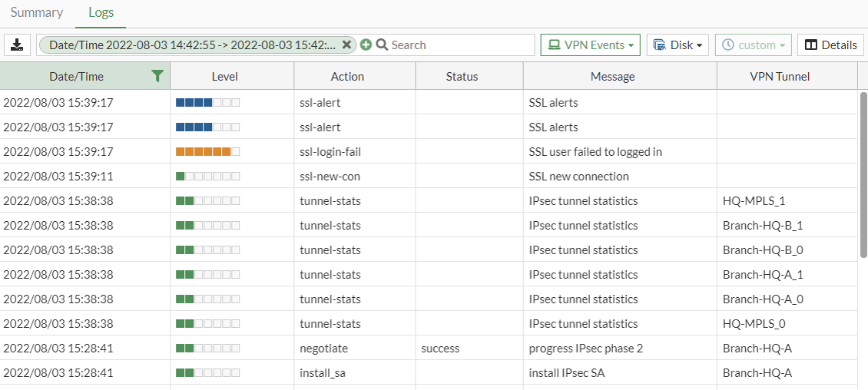The width and height of the screenshot is (868, 390).
Task: Click the VPN Tunnel column header
Action: pyautogui.click(x=780, y=77)
